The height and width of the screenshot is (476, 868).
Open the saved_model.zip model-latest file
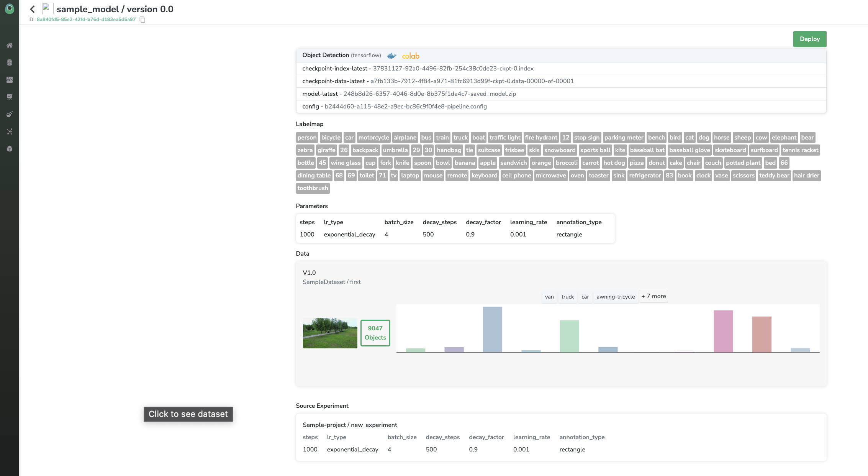pos(429,94)
